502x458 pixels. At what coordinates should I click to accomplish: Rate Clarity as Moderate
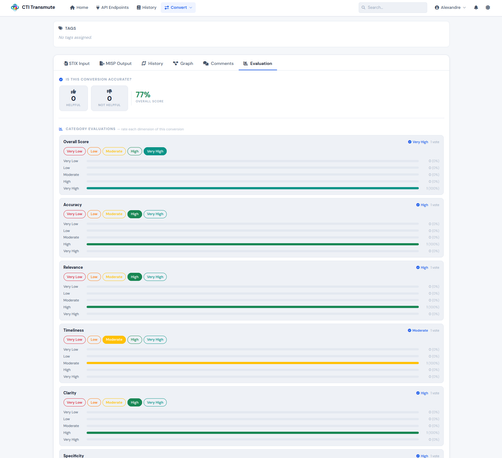(x=114, y=402)
